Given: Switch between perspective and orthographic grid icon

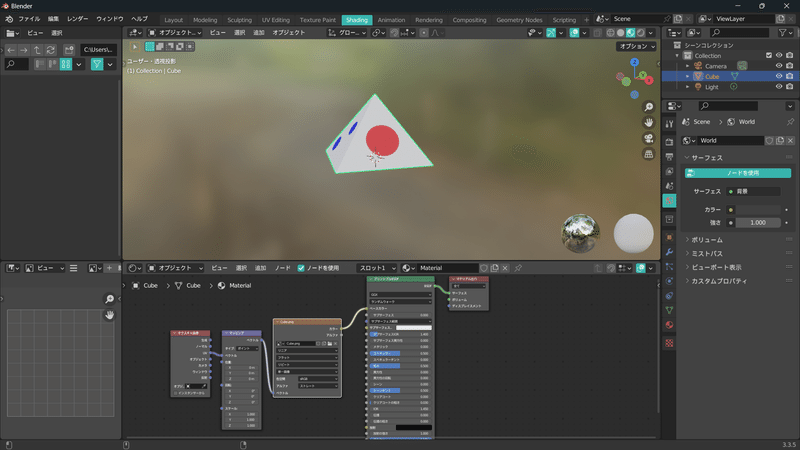Looking at the screenshot, I should (648, 154).
